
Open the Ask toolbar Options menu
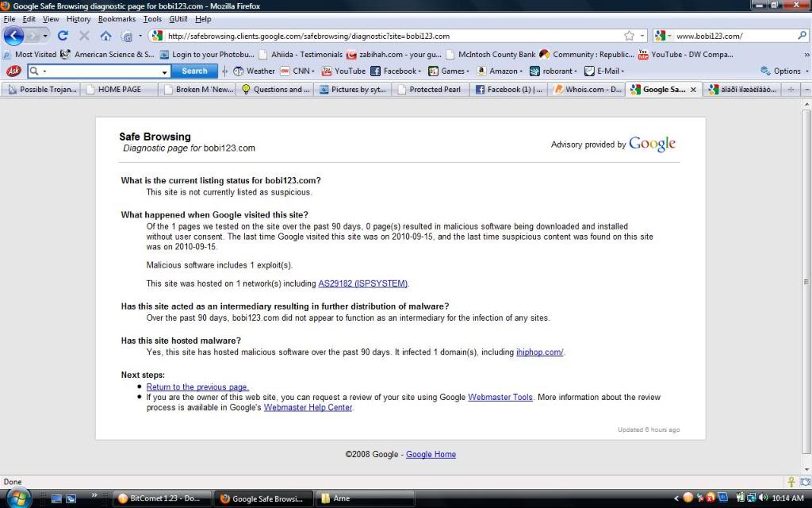[784, 71]
